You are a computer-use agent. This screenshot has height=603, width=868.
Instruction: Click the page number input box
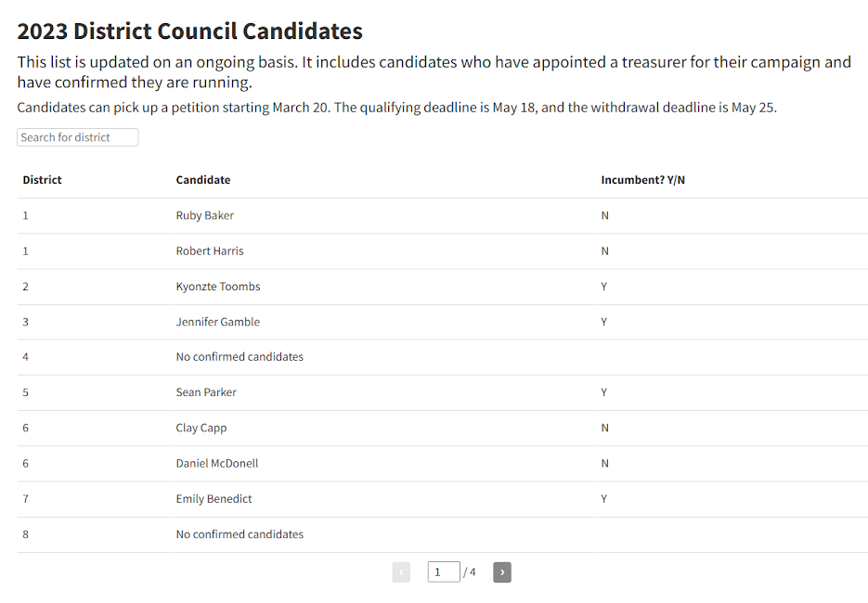click(x=443, y=572)
